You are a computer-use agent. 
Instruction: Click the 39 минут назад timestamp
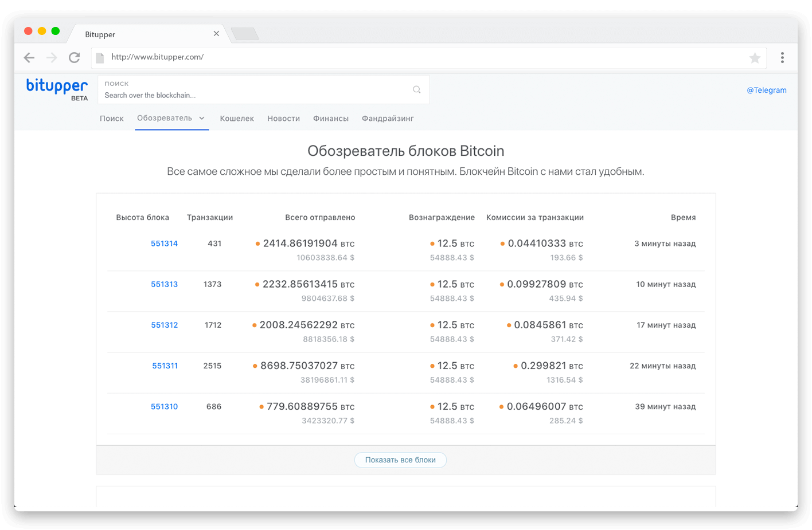coord(665,406)
